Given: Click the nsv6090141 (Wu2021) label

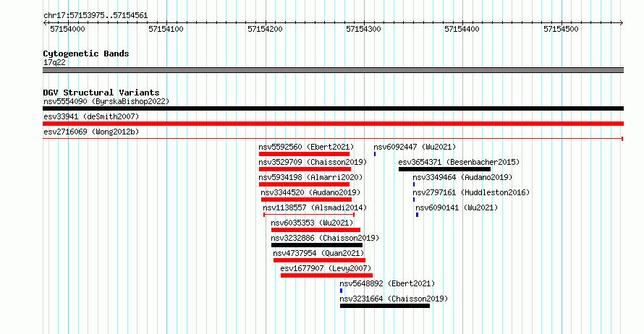Looking at the screenshot, I should (457, 207).
